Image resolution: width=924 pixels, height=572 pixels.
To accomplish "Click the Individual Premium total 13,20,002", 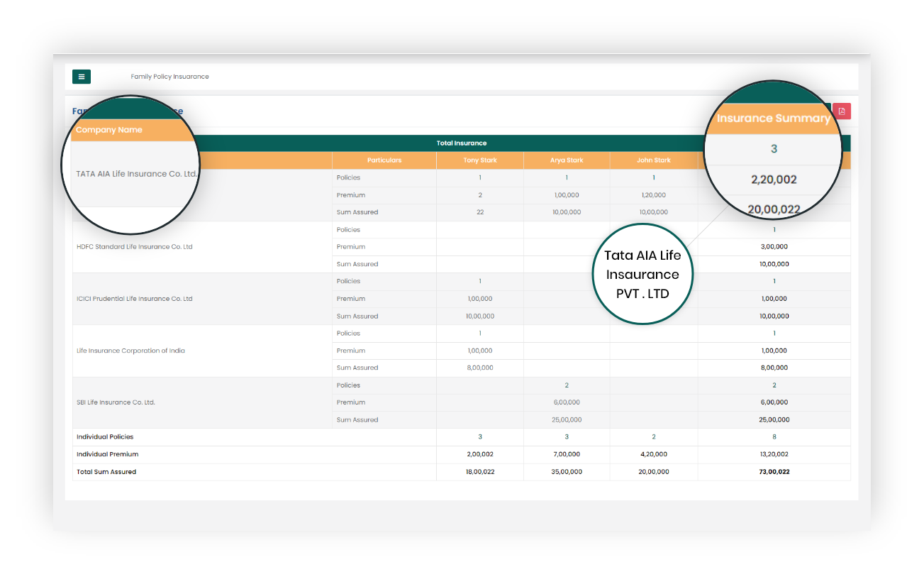I will pos(774,454).
